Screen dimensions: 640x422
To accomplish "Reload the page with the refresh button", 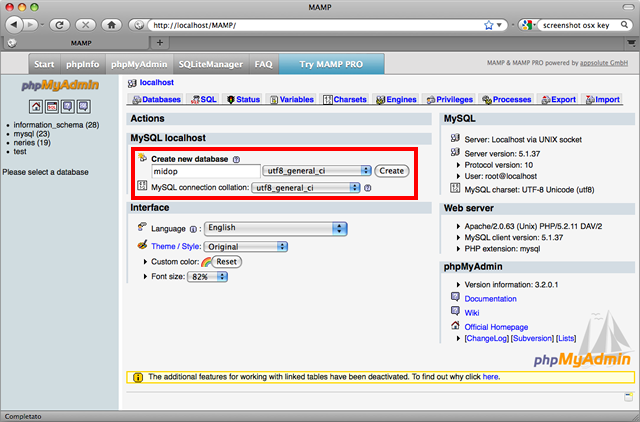I will [x=59, y=25].
